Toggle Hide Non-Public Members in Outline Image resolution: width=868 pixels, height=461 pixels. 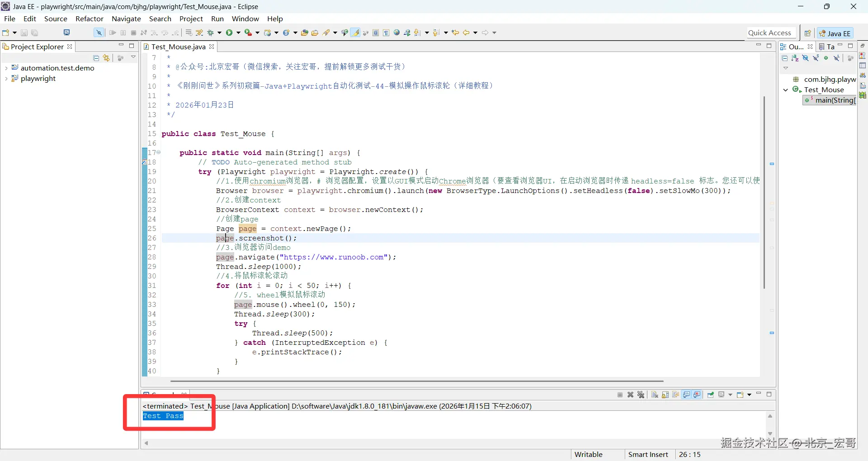point(826,58)
